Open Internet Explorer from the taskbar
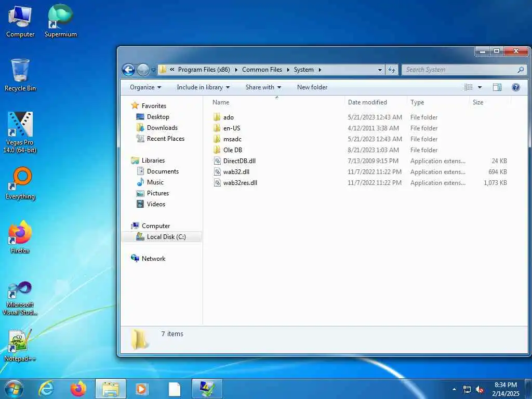 click(46, 389)
